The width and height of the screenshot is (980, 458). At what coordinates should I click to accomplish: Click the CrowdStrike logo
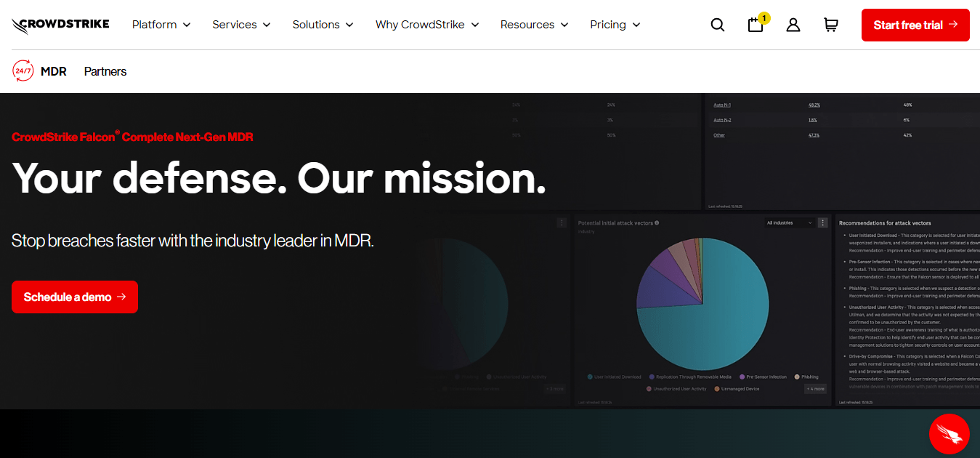click(x=60, y=25)
